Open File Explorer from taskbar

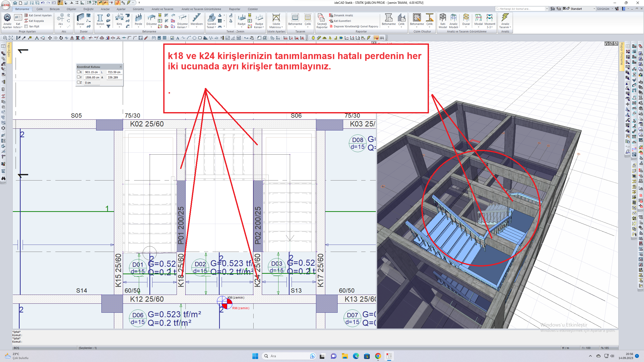345,356
